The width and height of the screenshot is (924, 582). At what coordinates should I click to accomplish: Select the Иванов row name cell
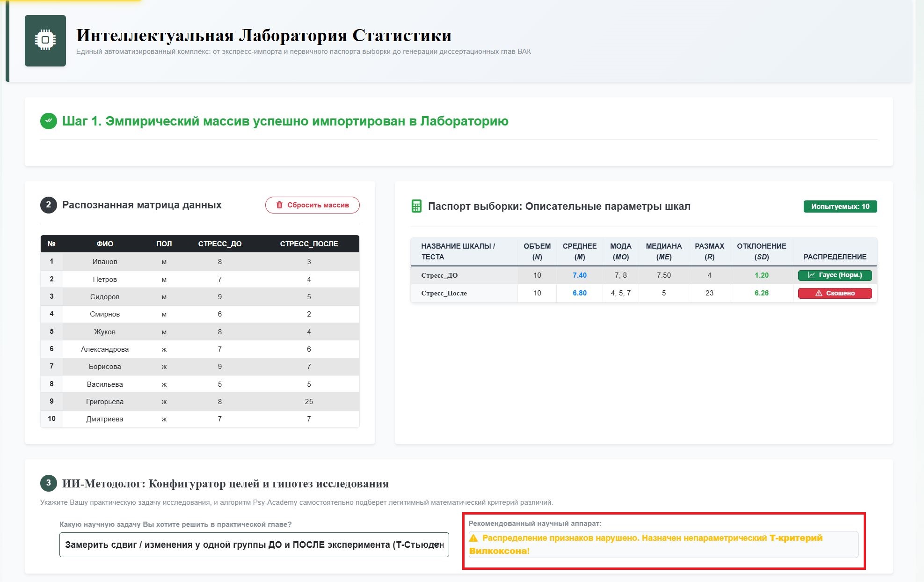(105, 262)
